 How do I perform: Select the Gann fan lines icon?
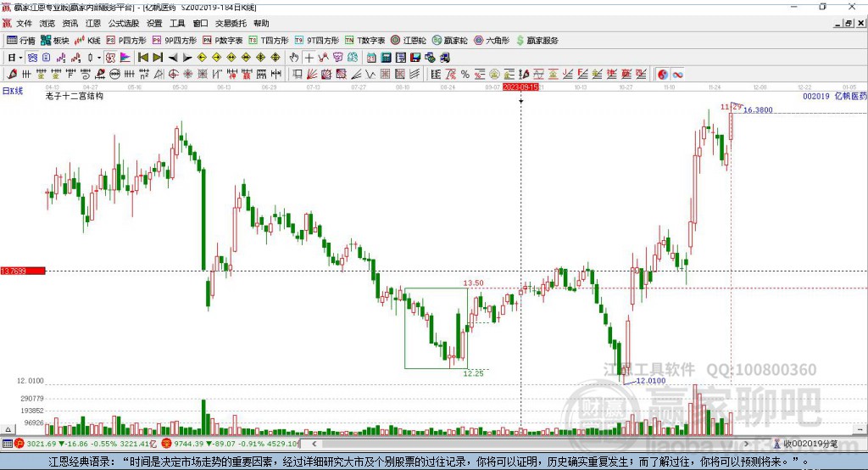[x=310, y=74]
